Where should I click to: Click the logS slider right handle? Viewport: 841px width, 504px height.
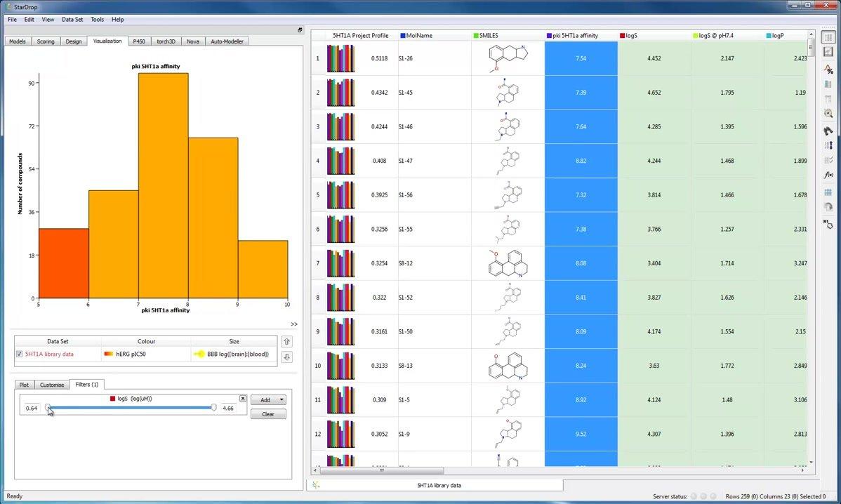coord(213,408)
